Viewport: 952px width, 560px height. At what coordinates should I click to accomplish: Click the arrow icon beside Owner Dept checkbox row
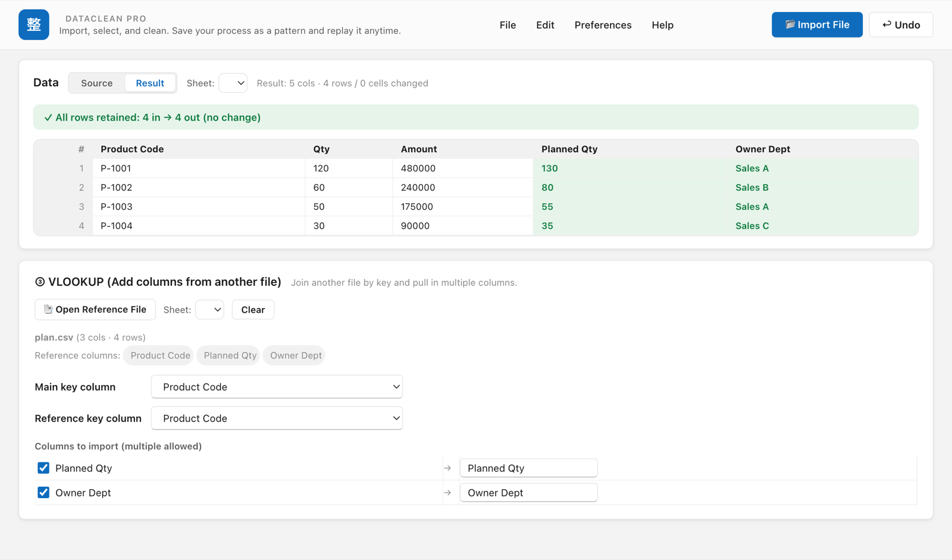(x=447, y=493)
